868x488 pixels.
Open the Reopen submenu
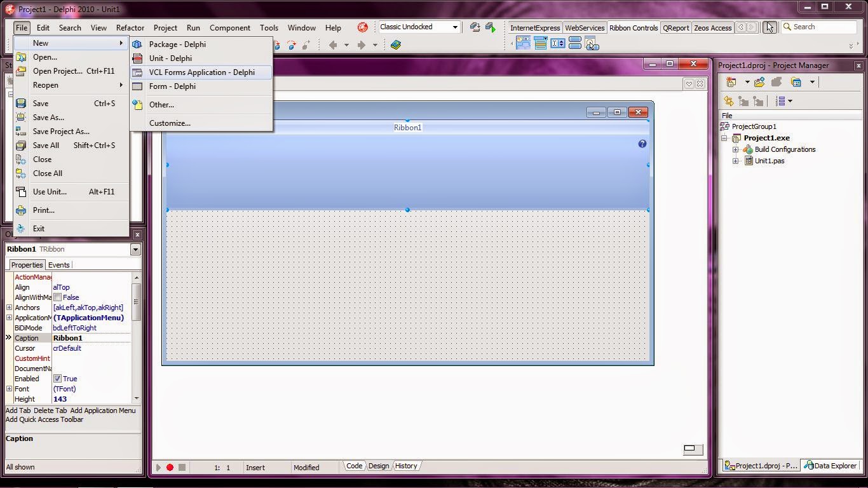[71, 85]
